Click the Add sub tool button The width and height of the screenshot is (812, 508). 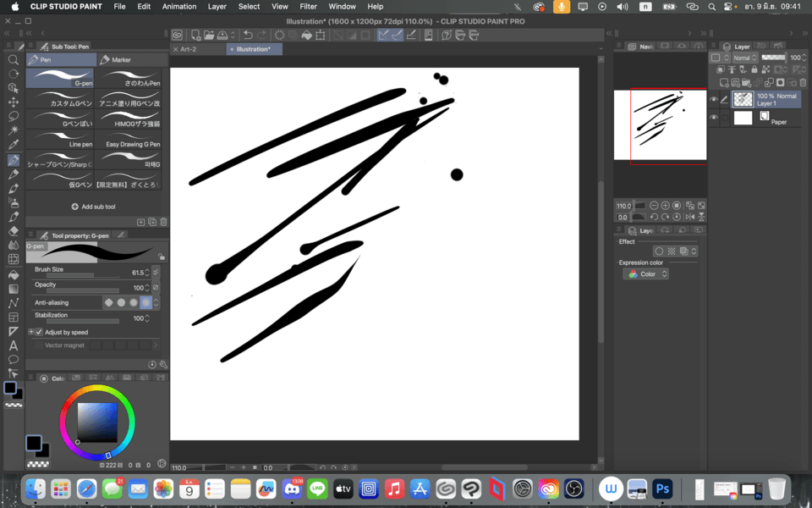(x=94, y=207)
